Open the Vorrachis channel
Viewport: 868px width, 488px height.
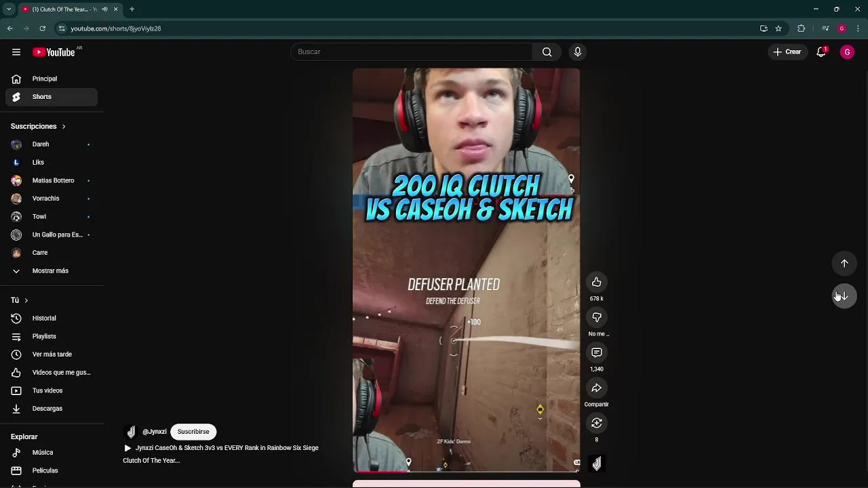pyautogui.click(x=52, y=199)
